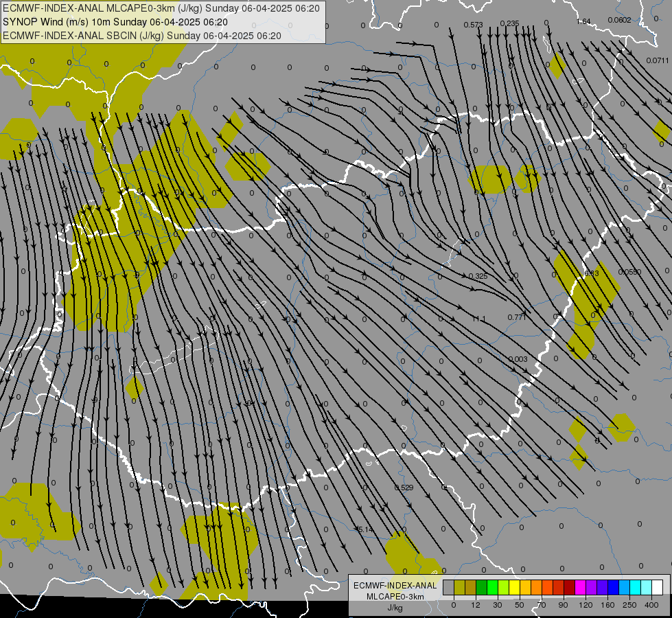This screenshot has height=618, width=672.
Task: Click the map value 1.64
Action: click(583, 21)
